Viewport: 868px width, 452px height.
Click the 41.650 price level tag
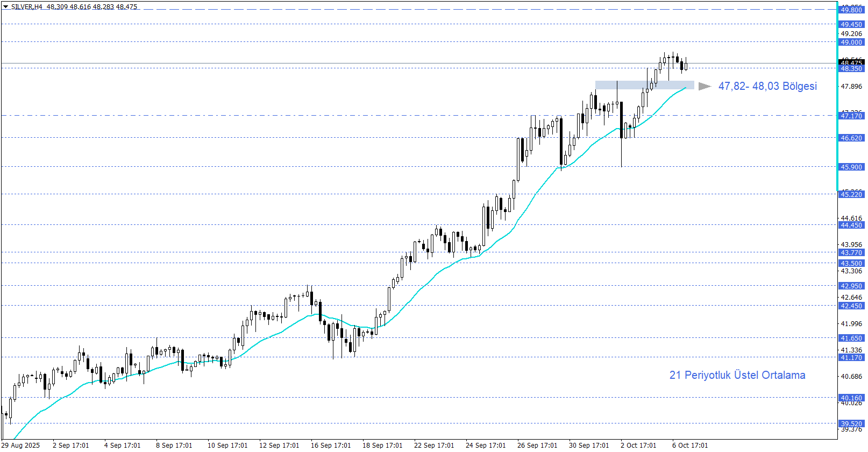[x=851, y=338]
